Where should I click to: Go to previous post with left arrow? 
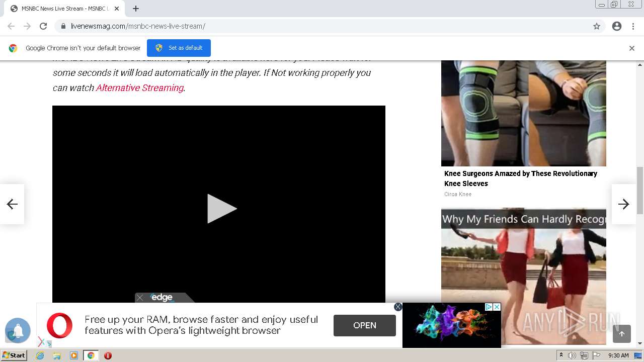[x=12, y=204]
